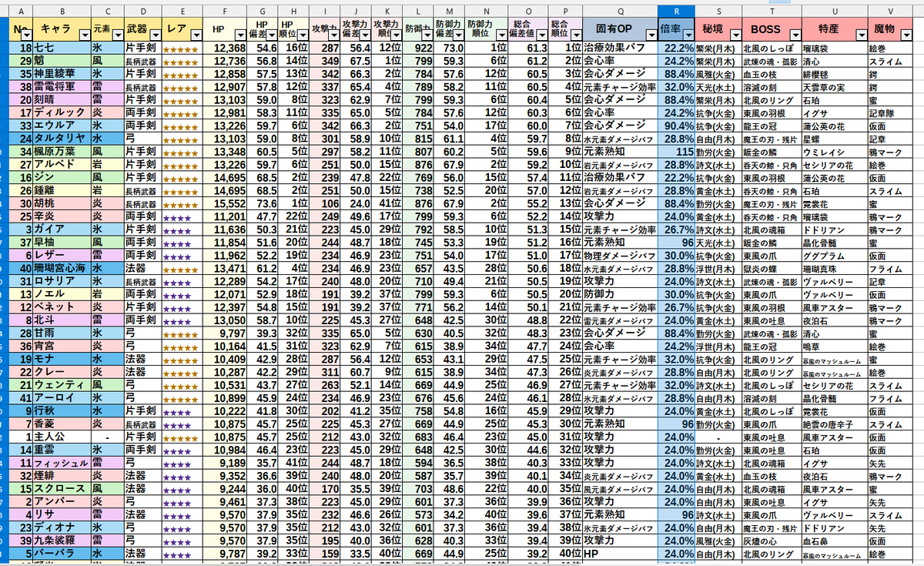Select column O letter header

pos(529,12)
